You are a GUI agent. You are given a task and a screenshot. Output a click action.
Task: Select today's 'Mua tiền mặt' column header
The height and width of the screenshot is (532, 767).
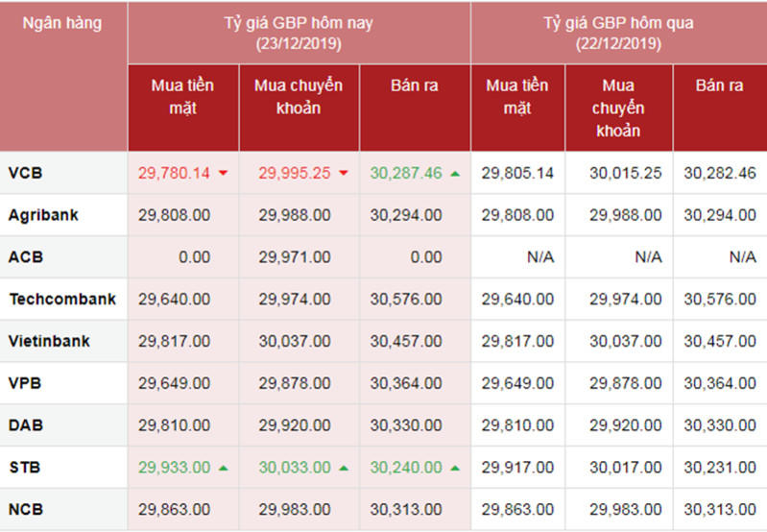[182, 96]
